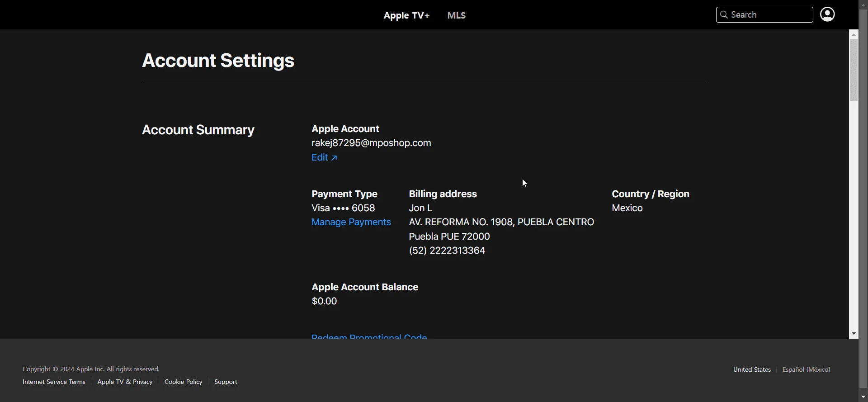Open the Manage Payments link
Screen dimensions: 868x402
click(351, 222)
